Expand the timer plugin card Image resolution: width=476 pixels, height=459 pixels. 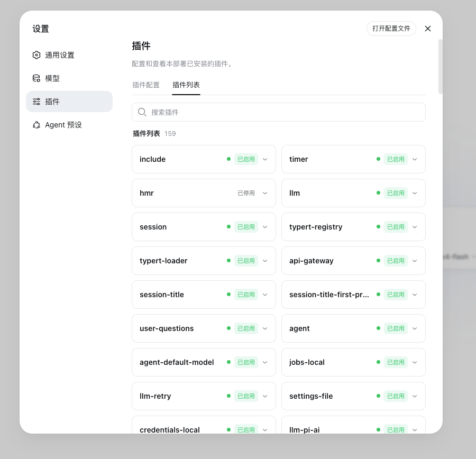tap(415, 159)
